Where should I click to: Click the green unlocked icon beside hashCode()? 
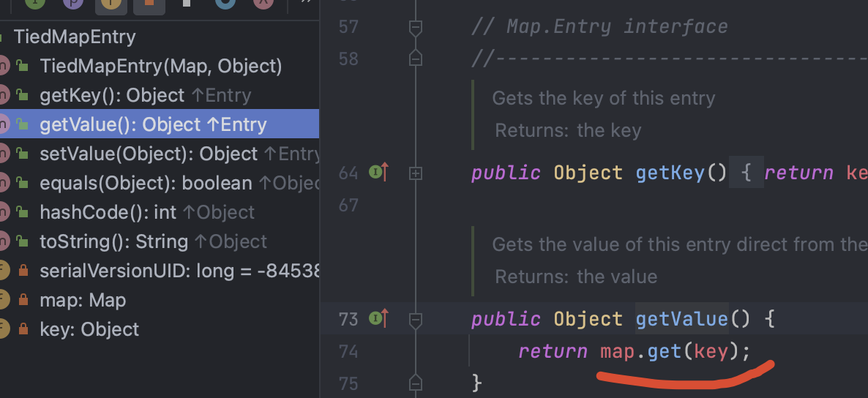click(23, 213)
